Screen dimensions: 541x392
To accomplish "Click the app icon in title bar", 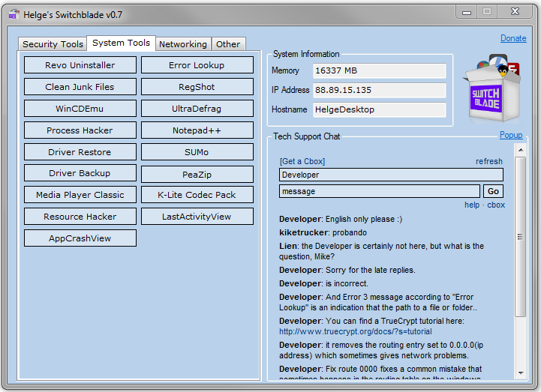I will click(x=14, y=15).
